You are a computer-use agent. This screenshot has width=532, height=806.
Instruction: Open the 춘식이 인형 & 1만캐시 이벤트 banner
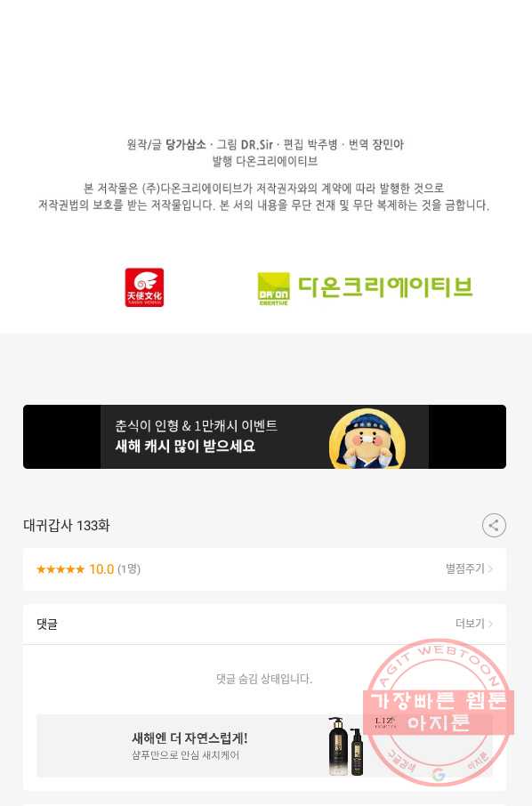click(265, 437)
